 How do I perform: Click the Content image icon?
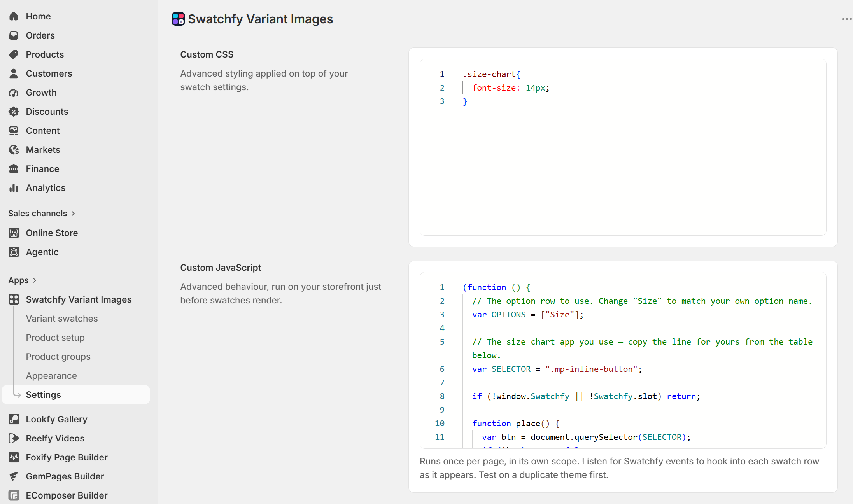(14, 131)
